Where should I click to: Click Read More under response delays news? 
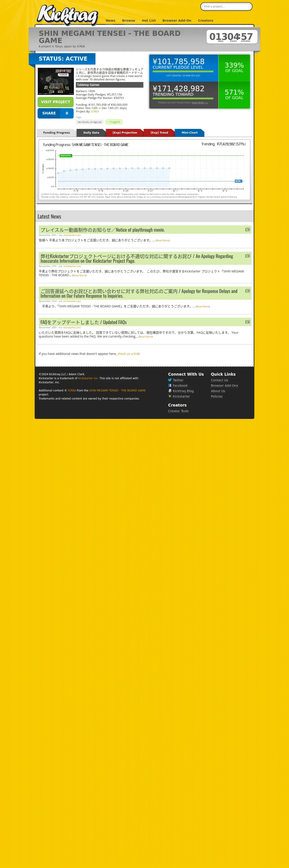pyautogui.click(x=203, y=307)
